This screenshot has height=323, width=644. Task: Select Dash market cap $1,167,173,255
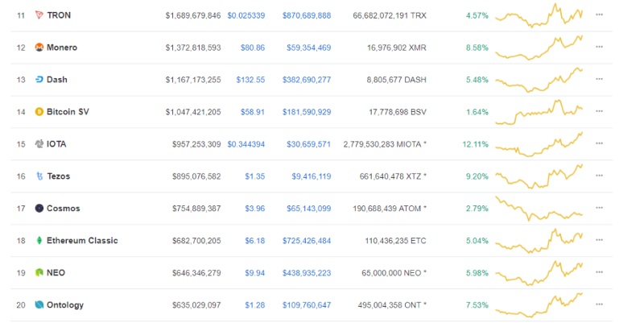point(193,80)
